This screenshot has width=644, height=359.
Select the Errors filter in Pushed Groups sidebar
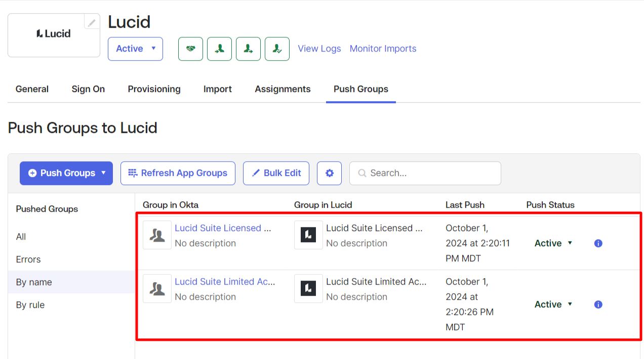click(28, 259)
